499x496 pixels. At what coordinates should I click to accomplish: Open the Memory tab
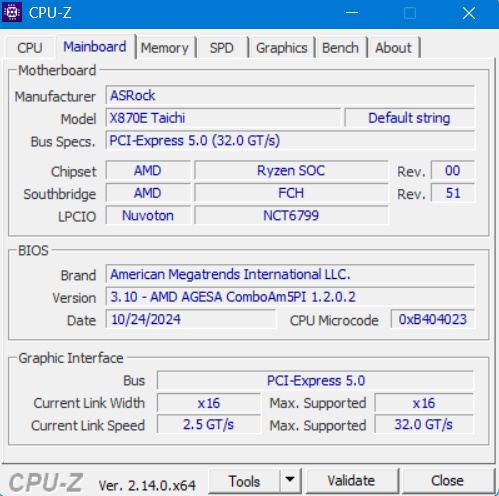pos(165,48)
